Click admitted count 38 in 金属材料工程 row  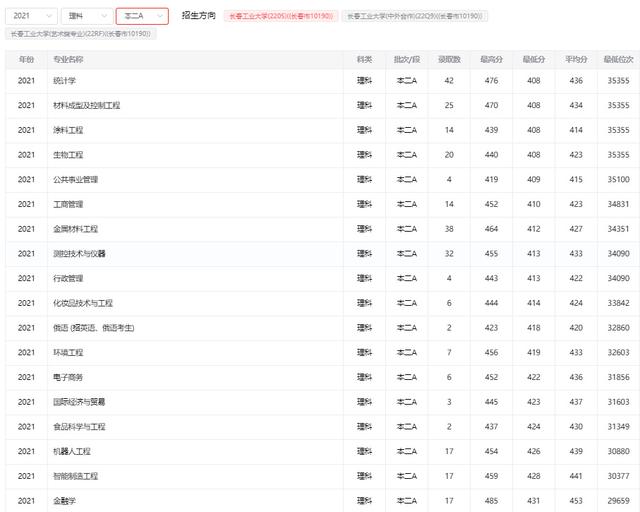click(x=449, y=229)
